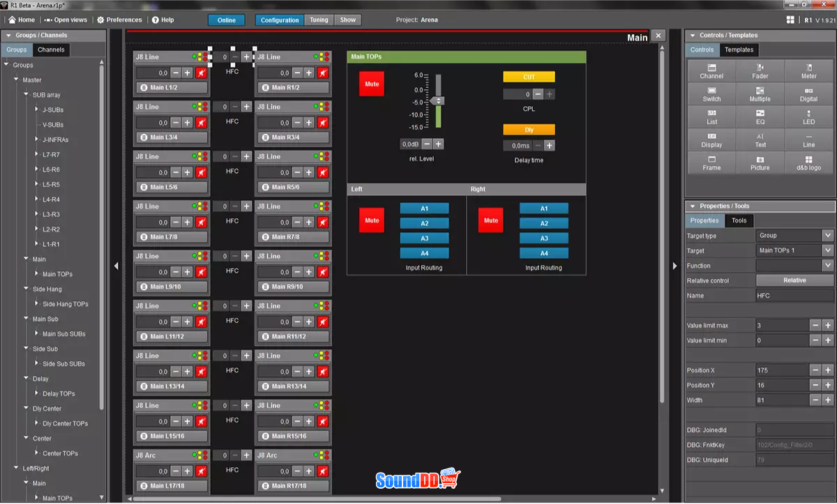Select the List control icon
The height and width of the screenshot is (504, 837).
pyautogui.click(x=711, y=117)
